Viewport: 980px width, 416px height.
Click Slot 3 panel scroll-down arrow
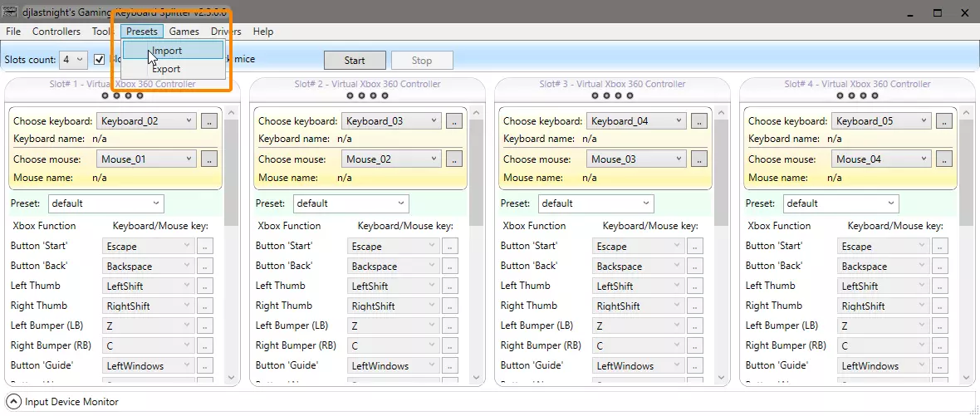pyautogui.click(x=721, y=377)
